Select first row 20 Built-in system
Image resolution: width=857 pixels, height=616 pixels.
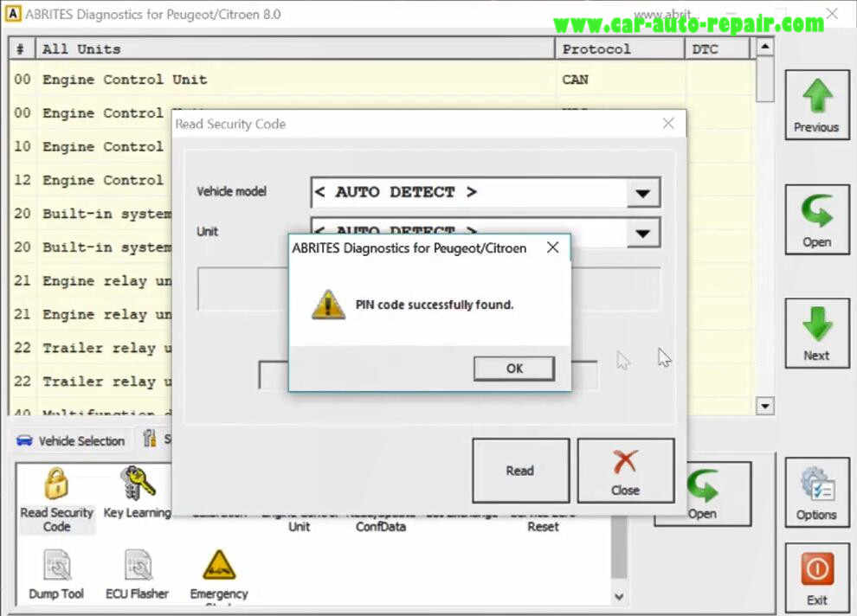[x=91, y=214]
